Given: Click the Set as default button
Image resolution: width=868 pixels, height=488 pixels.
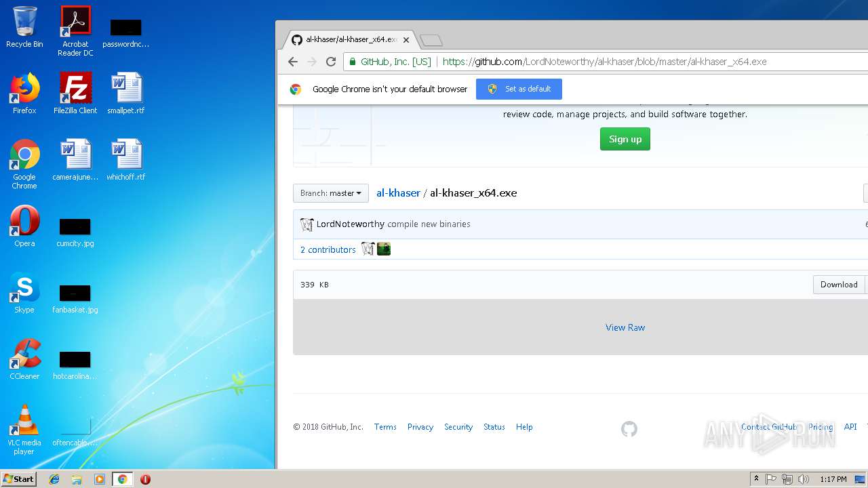Looking at the screenshot, I should 519,89.
